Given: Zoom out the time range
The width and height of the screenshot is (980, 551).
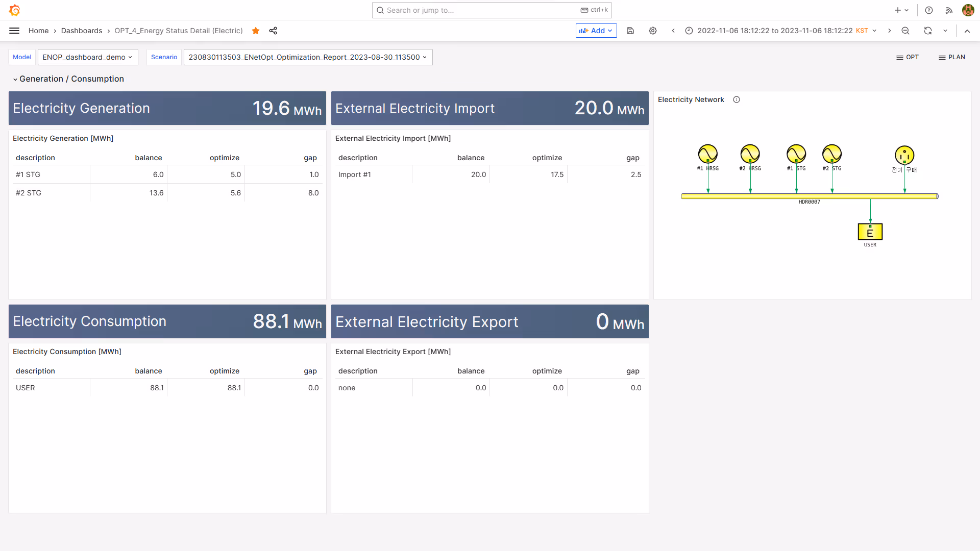Looking at the screenshot, I should click(x=905, y=31).
